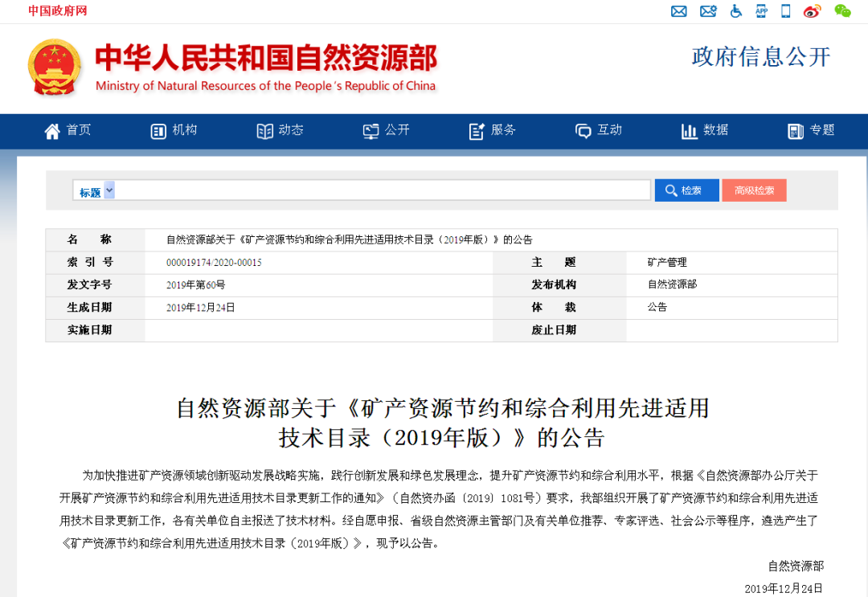Click the national emblem logo
Screen dimensions: 868x597
[55, 67]
